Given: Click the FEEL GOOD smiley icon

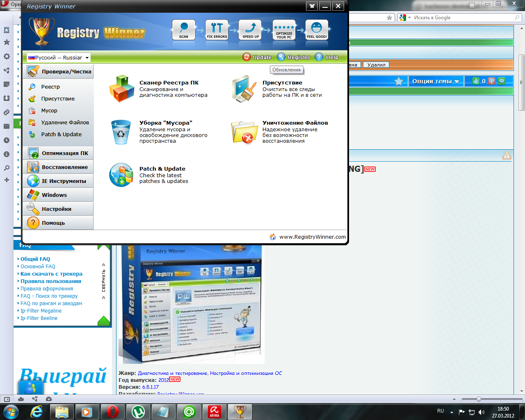Looking at the screenshot, I should (x=317, y=30).
